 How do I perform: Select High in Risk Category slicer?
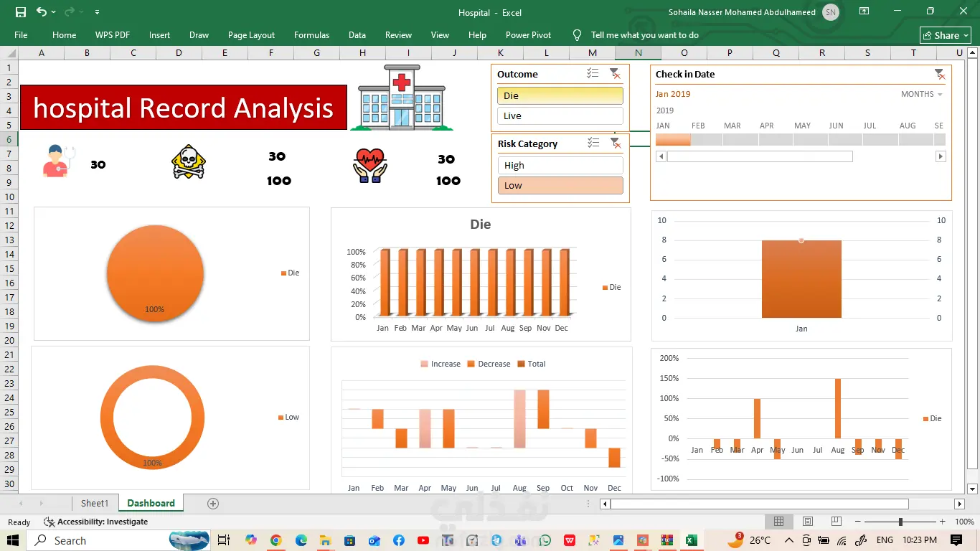pos(560,165)
